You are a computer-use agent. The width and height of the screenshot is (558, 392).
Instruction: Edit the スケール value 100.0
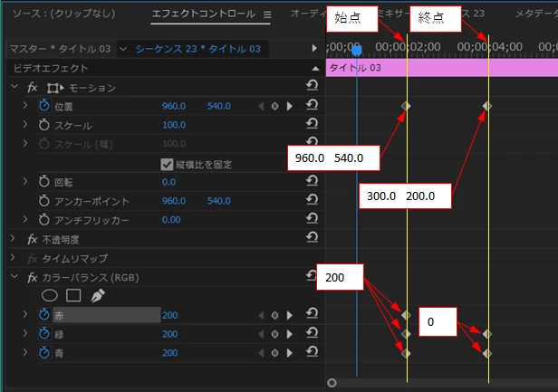point(174,125)
